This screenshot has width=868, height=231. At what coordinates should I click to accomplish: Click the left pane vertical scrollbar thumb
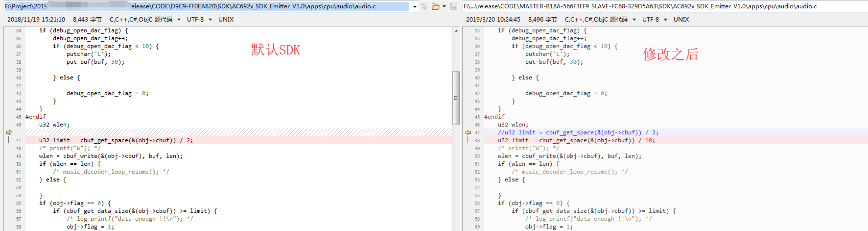pos(456,98)
